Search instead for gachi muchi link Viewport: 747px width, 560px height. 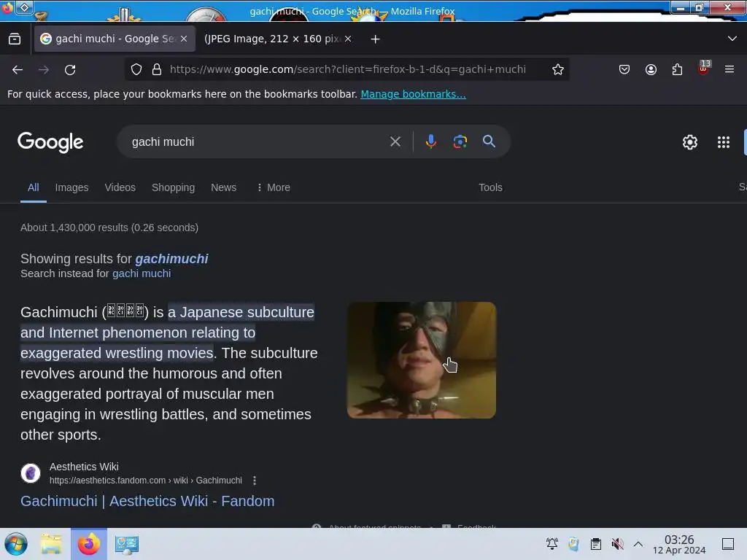(x=142, y=273)
